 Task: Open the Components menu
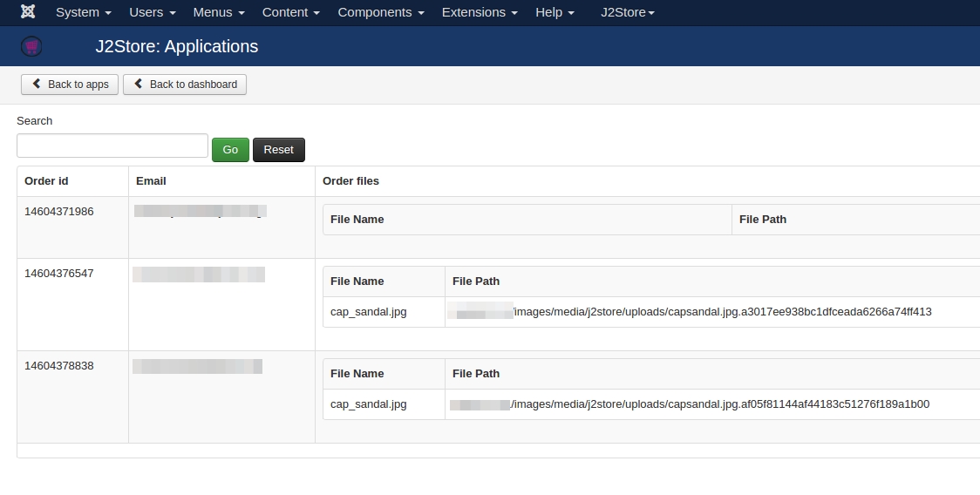tap(381, 12)
